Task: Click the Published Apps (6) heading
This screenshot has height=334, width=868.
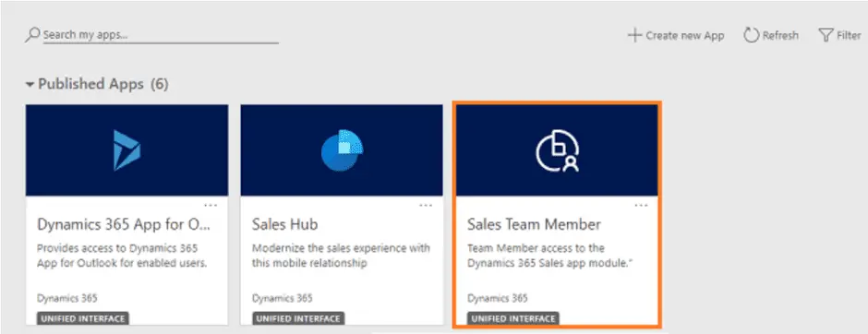Action: coord(103,84)
